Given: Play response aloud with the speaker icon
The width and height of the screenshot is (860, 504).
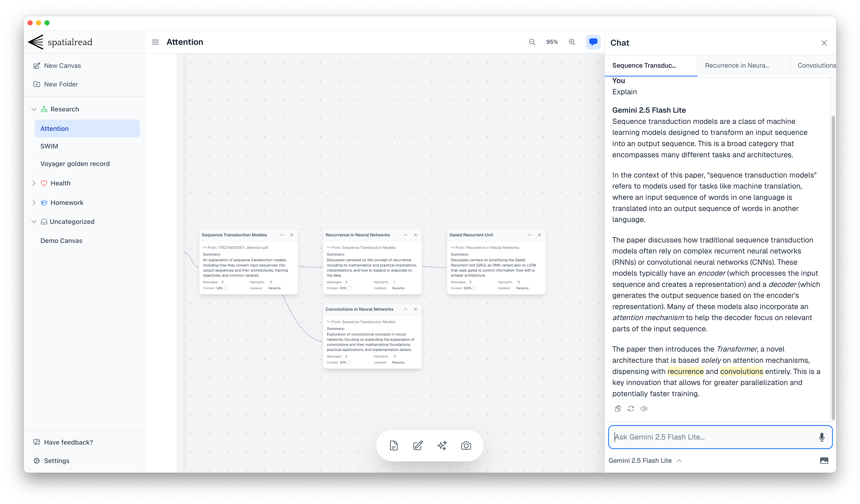Looking at the screenshot, I should pyautogui.click(x=644, y=408).
